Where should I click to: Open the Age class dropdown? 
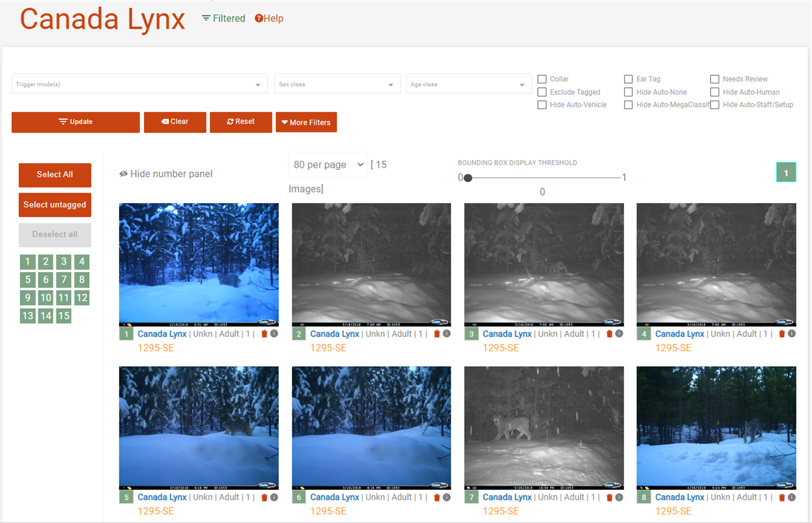pyautogui.click(x=469, y=84)
